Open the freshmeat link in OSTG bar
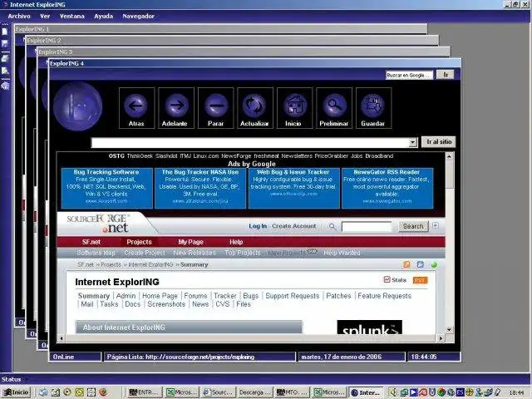 [266, 156]
